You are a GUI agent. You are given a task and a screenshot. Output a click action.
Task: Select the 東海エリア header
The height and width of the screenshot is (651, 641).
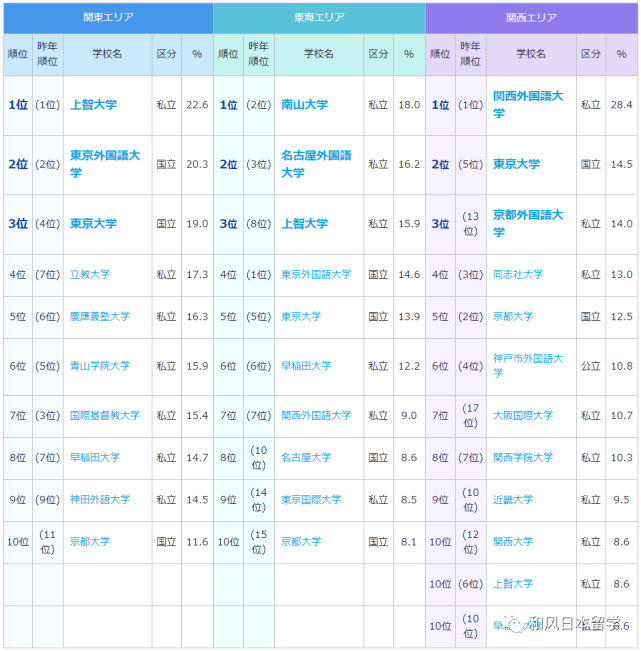click(319, 17)
